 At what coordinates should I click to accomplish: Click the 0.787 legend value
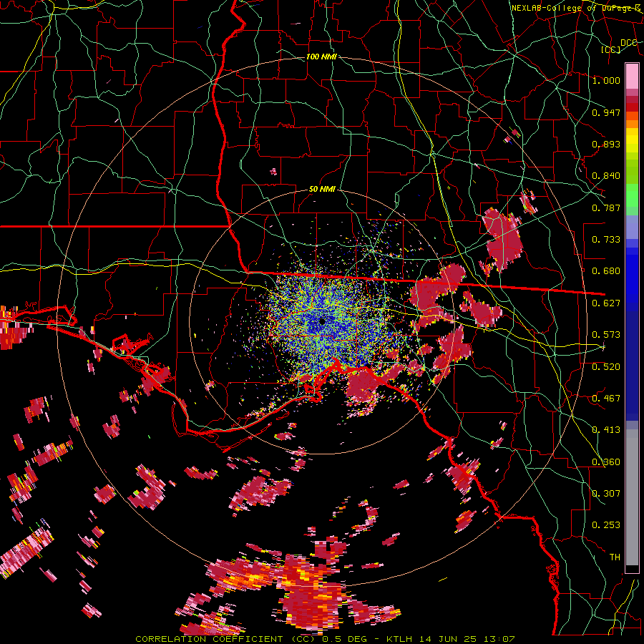coord(606,208)
